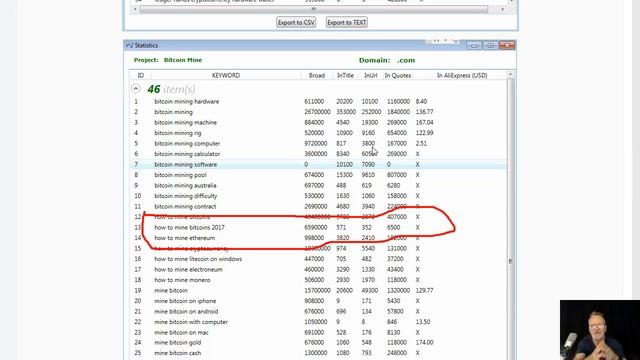This screenshot has height=360, width=640.
Task: Select the keyword 'how to mine electroneum'
Action: [x=189, y=269]
